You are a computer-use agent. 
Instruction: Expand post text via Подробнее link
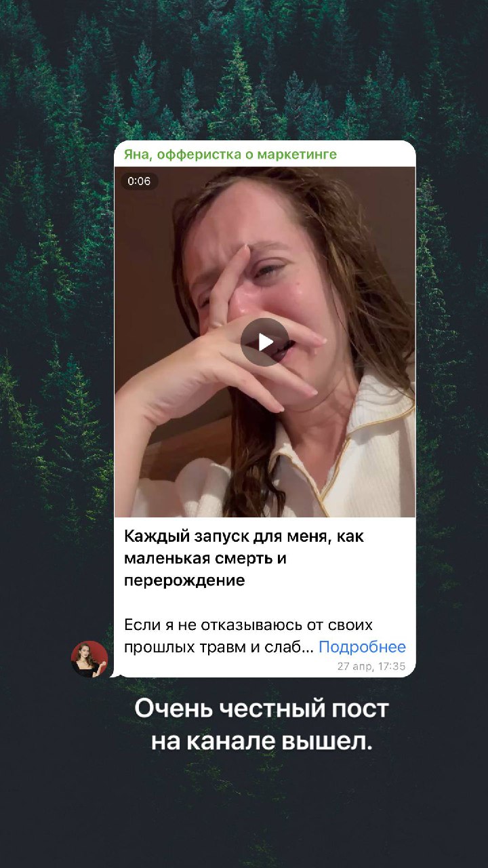coord(362,647)
